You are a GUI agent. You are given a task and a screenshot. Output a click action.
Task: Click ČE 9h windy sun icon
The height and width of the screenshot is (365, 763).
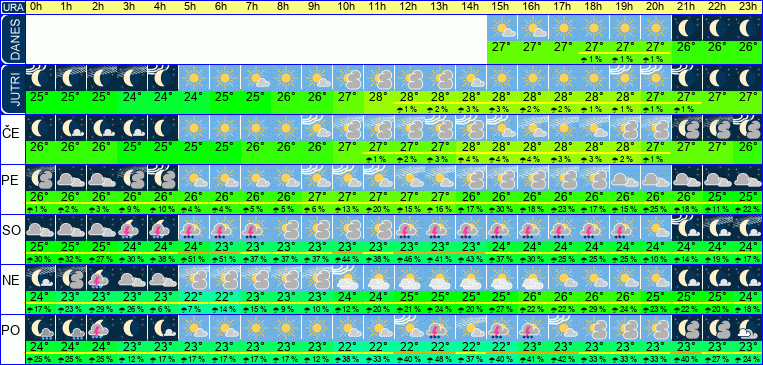point(317,128)
